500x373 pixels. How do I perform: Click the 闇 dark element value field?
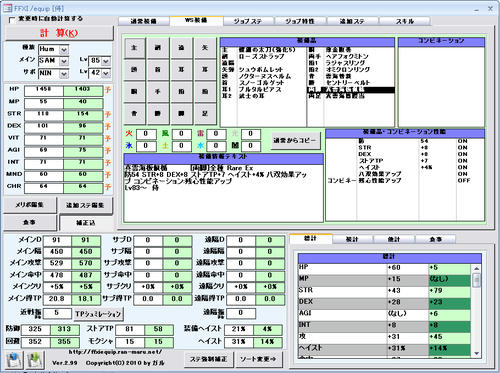(251, 146)
